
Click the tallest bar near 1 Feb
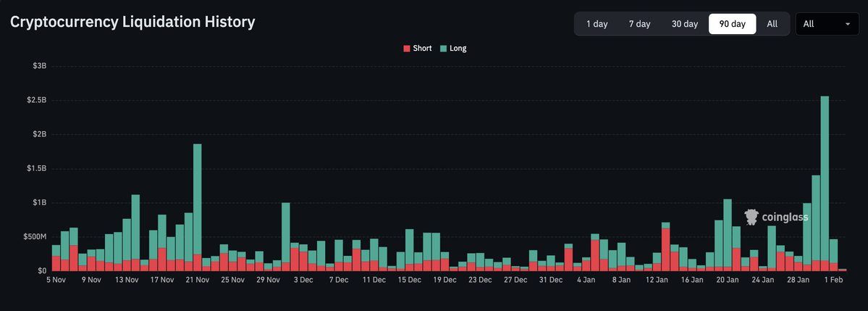[x=825, y=181]
